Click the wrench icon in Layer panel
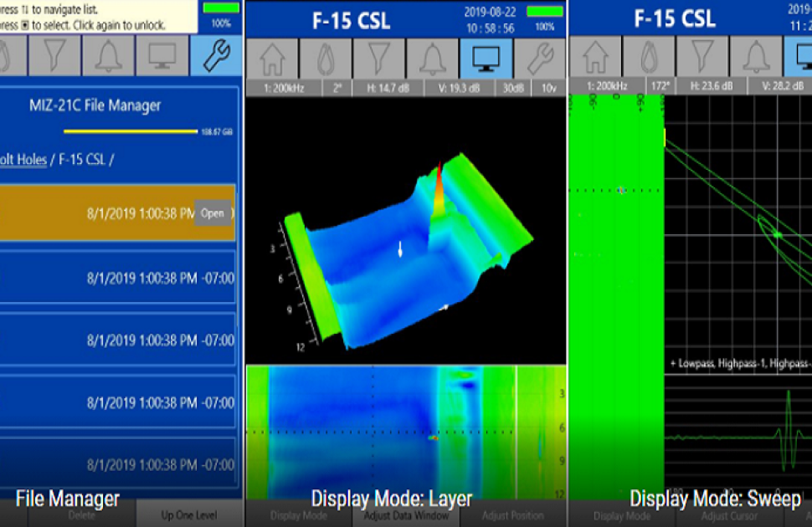The height and width of the screenshot is (527, 812). click(x=539, y=59)
